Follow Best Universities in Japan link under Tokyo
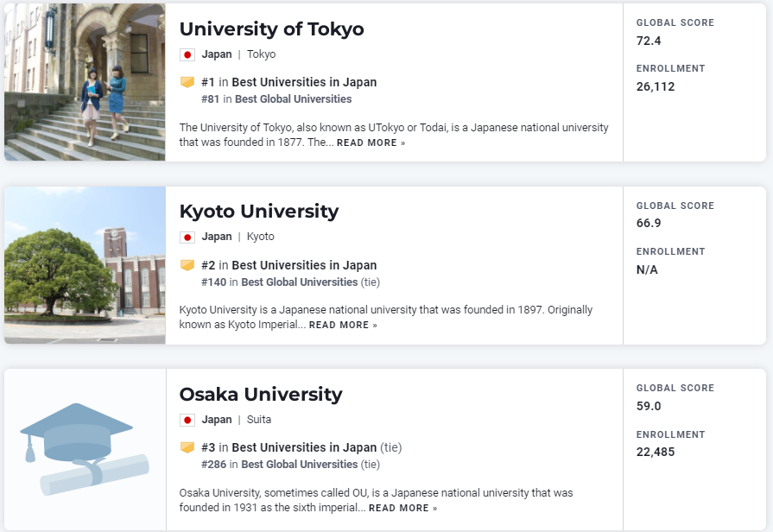Image resolution: width=773 pixels, height=532 pixels. click(304, 82)
